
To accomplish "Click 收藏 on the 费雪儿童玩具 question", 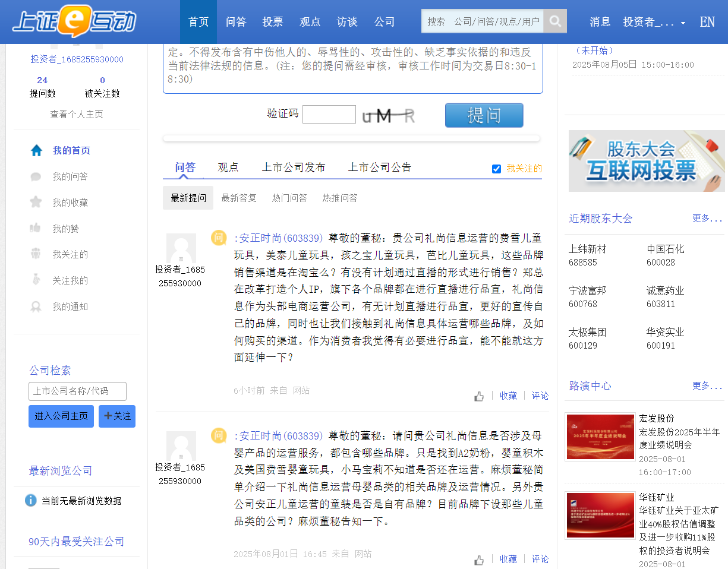I will click(x=508, y=396).
